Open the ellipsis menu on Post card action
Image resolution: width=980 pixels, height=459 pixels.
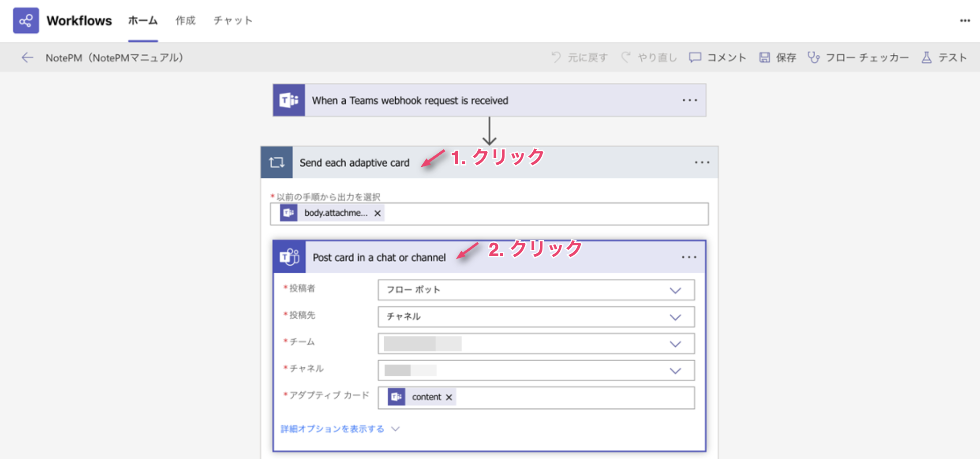click(688, 257)
